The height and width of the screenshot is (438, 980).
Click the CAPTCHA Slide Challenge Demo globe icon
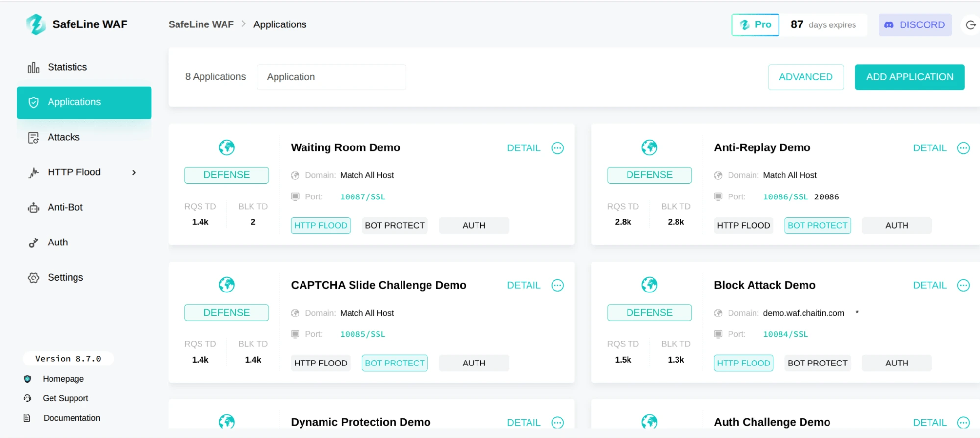[x=226, y=284]
